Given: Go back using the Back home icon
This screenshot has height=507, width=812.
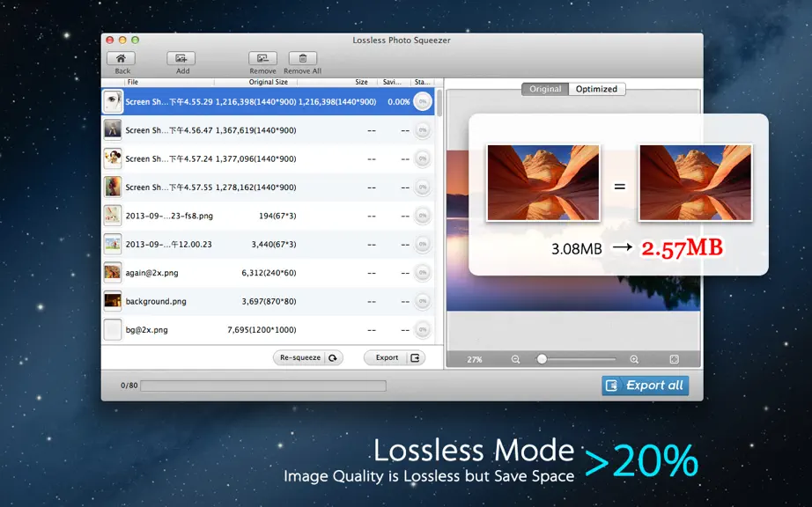Looking at the screenshot, I should tap(122, 58).
